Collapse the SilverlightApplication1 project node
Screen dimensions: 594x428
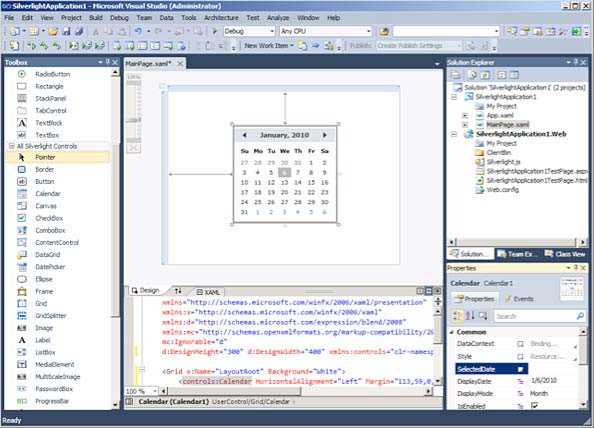click(454, 97)
